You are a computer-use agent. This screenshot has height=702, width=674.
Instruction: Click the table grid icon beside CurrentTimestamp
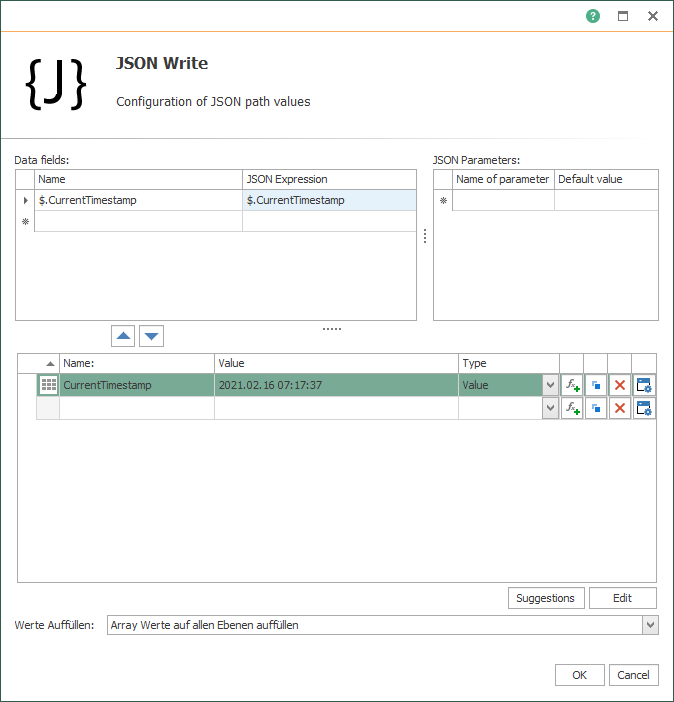(48, 385)
